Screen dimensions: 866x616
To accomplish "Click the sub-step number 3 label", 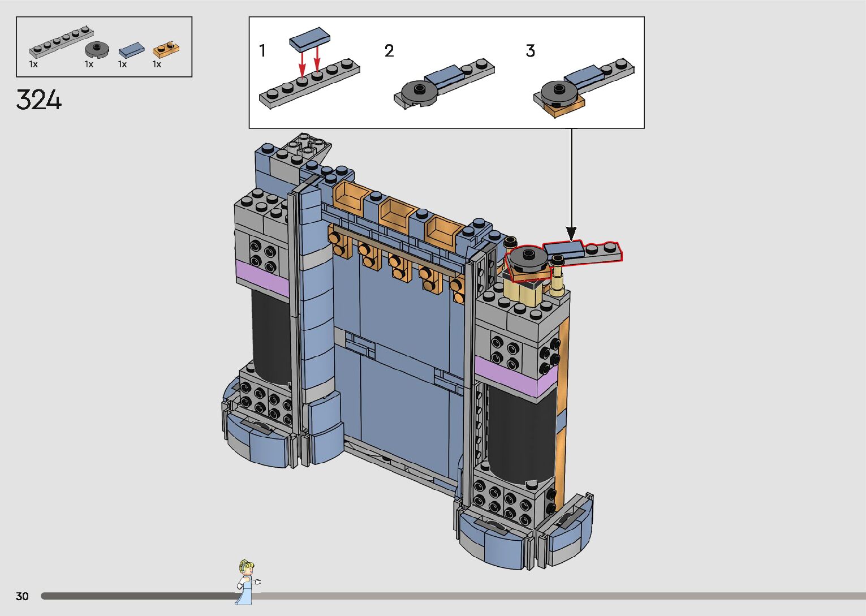I will pyautogui.click(x=530, y=51).
